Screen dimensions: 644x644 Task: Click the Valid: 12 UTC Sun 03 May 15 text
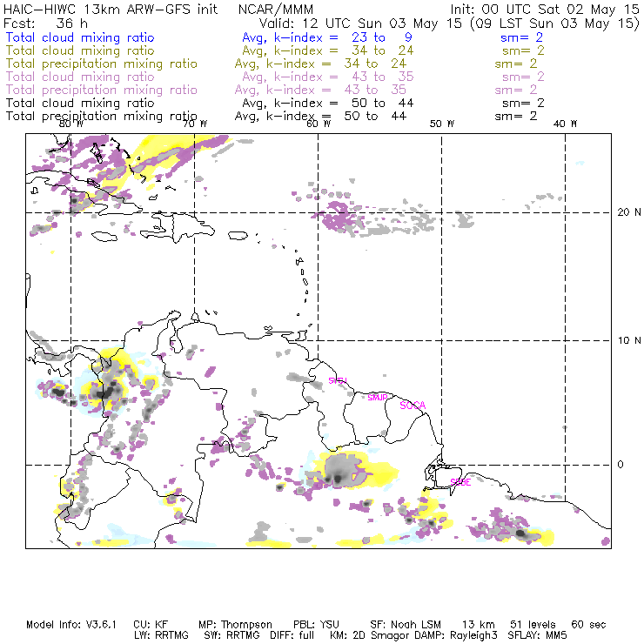tap(360, 23)
